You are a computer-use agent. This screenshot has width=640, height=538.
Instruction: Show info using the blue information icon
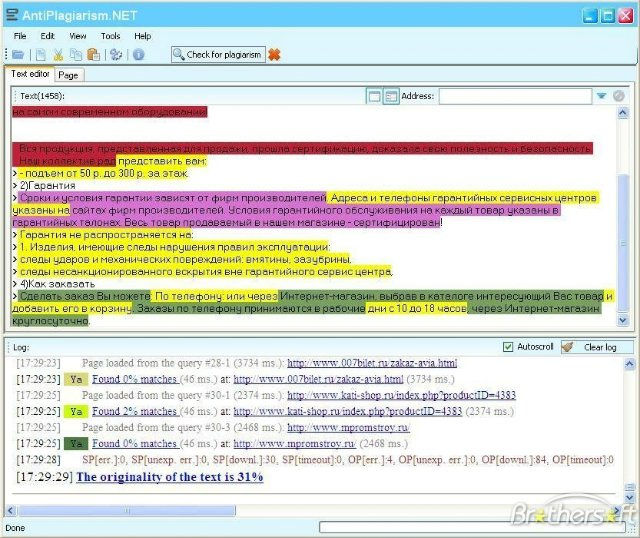click(139, 54)
